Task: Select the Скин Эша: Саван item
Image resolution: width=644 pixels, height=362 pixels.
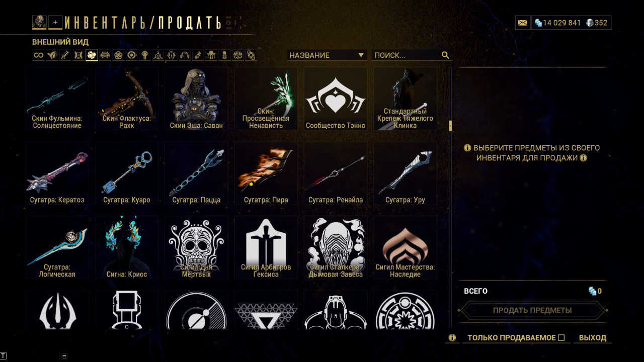Action: (196, 99)
